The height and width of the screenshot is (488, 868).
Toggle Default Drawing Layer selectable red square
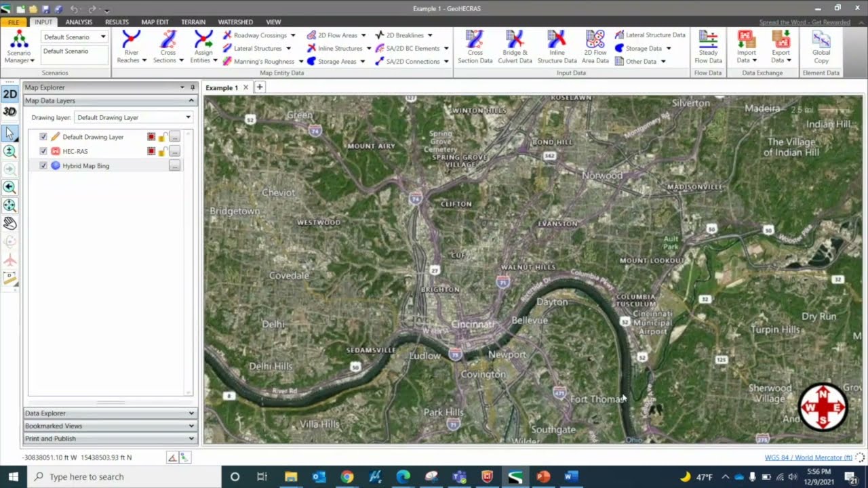click(x=151, y=137)
